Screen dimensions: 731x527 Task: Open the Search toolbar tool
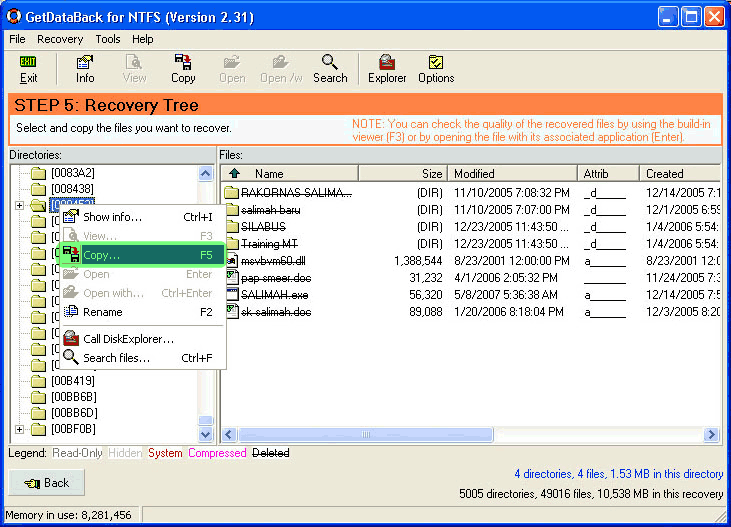coord(330,69)
